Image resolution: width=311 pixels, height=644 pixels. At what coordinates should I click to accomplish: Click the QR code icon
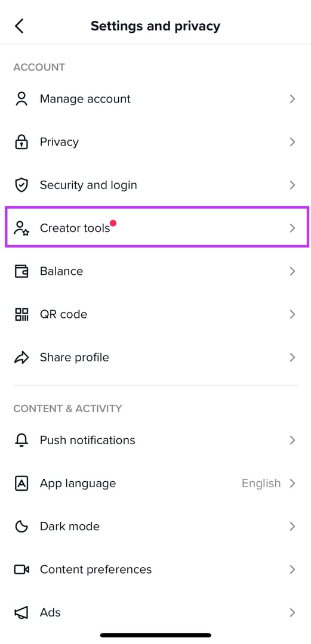(x=21, y=314)
